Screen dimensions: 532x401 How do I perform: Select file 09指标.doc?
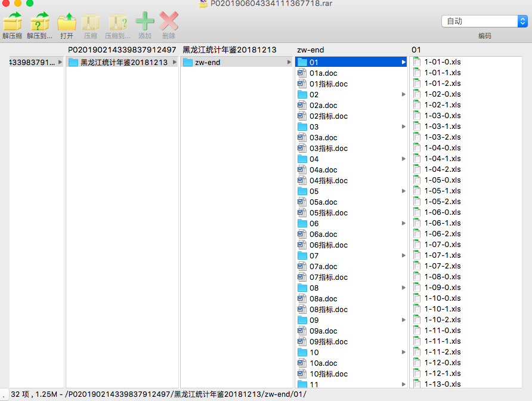pos(351,341)
